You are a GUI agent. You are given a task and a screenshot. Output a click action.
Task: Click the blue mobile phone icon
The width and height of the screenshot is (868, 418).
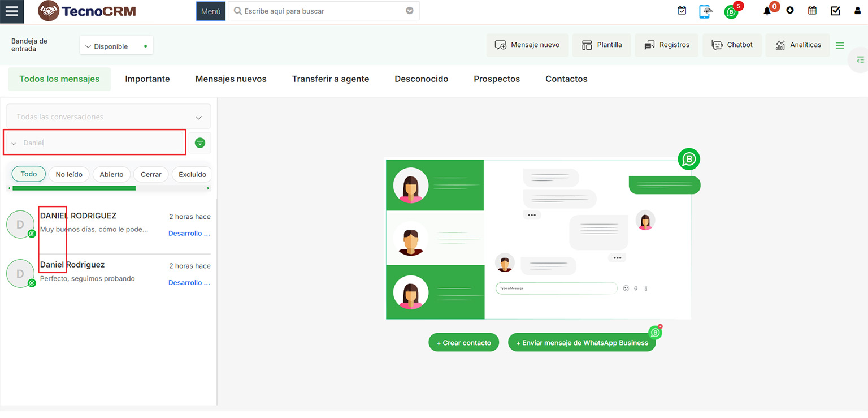coord(705,11)
